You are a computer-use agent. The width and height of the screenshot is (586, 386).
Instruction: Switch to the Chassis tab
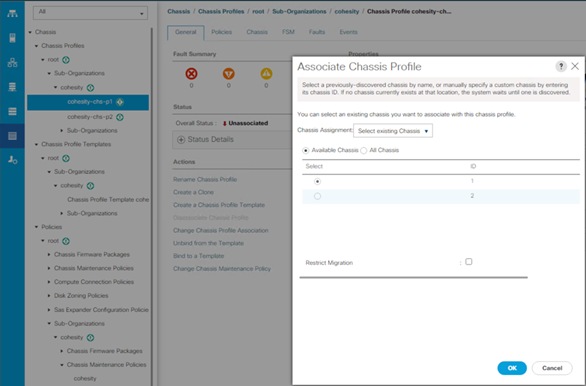(x=257, y=32)
